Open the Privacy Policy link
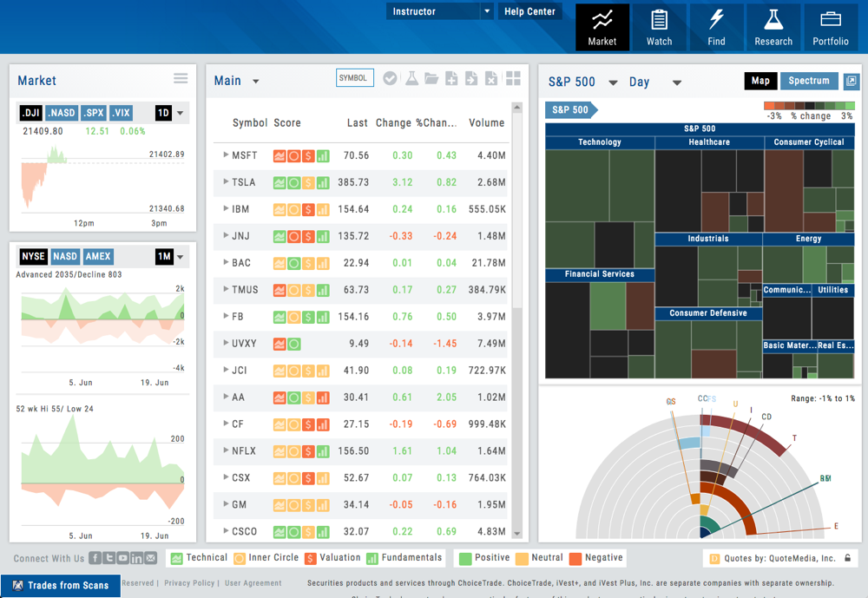This screenshot has height=598, width=868. click(x=189, y=583)
